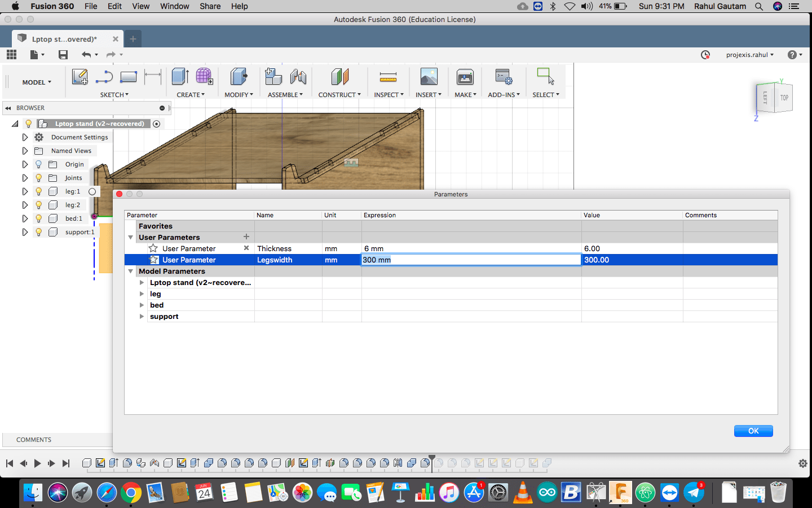Select the Create Sketch tool
This screenshot has width=812, height=508.
click(80, 76)
